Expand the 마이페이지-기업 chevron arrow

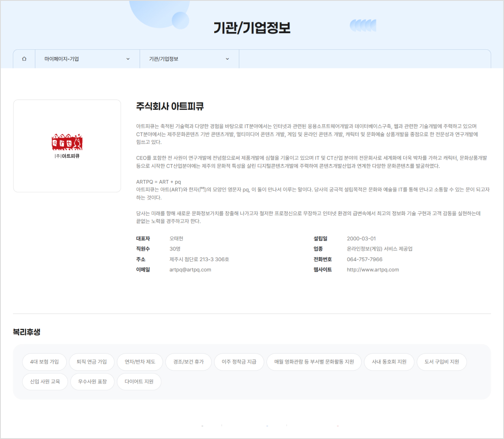[127, 59]
